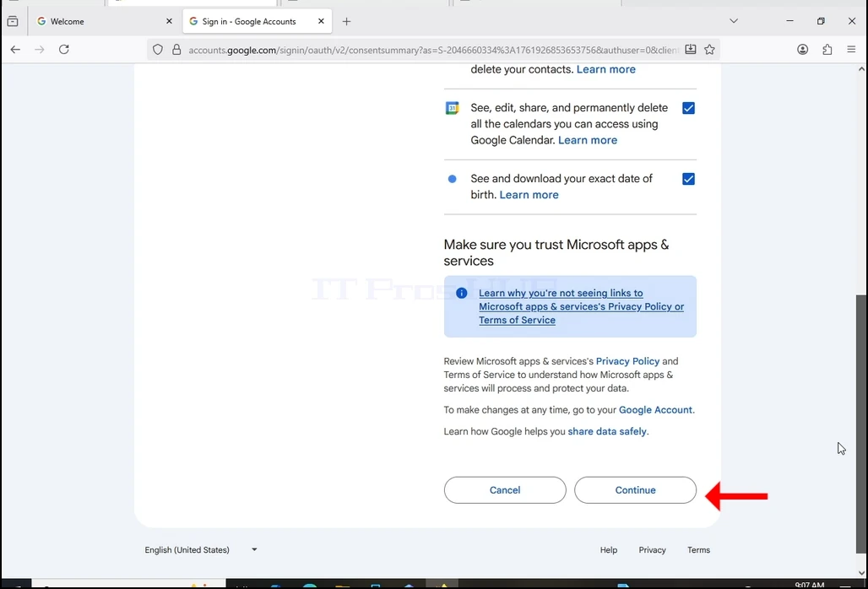Open the Privacy Policy link
Image resolution: width=868 pixels, height=589 pixels.
pyautogui.click(x=627, y=361)
